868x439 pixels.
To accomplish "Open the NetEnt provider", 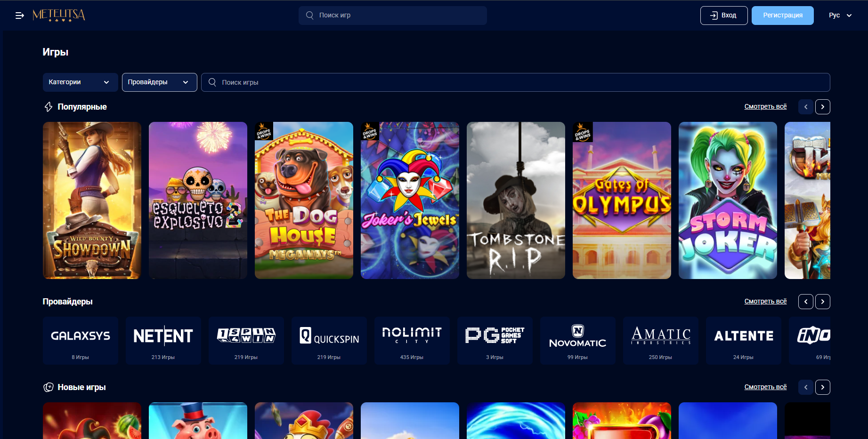I will 163,341.
